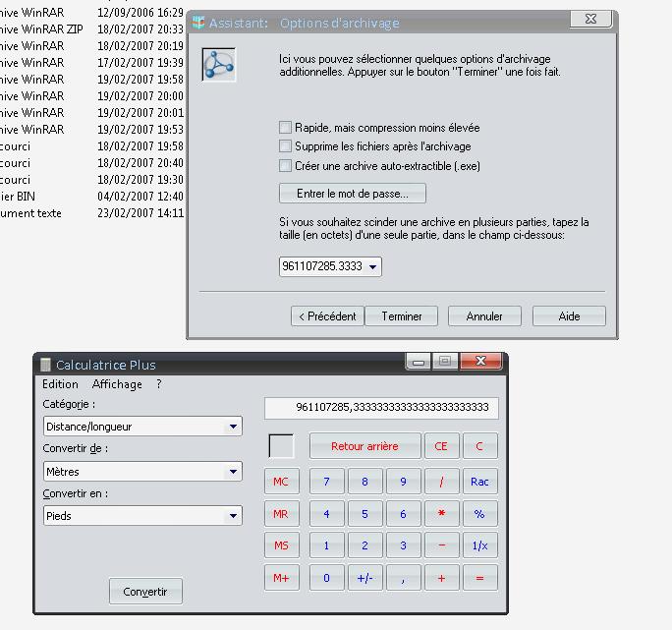This screenshot has height=630, width=672.
Task: Click the 1/x reciprocal key
Action: click(x=479, y=545)
